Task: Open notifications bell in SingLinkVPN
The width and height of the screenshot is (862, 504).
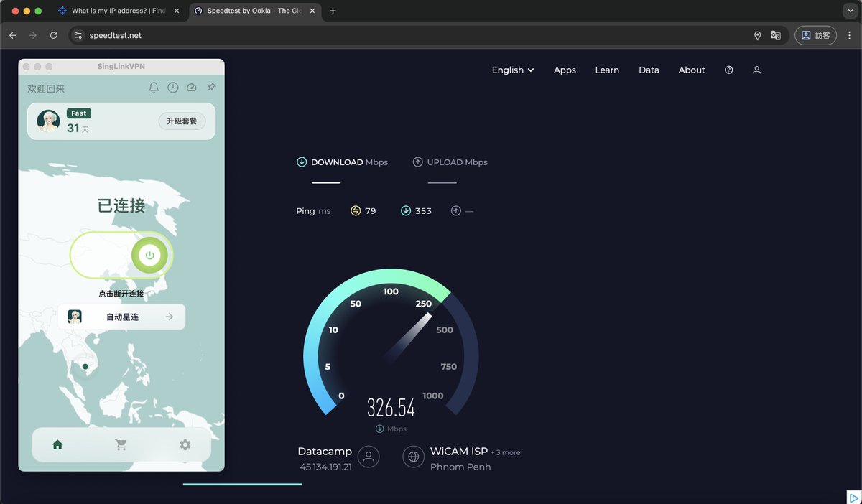Action: [154, 88]
